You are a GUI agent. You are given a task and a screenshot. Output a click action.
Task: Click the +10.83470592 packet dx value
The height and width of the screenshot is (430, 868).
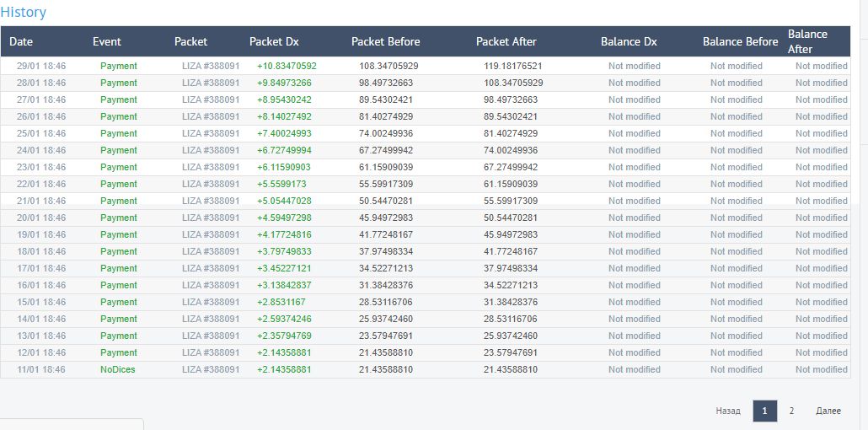coord(287,66)
